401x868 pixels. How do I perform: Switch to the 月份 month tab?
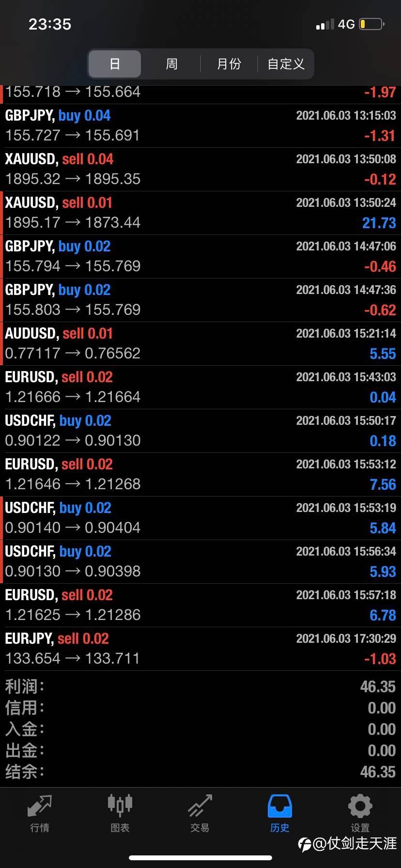229,64
